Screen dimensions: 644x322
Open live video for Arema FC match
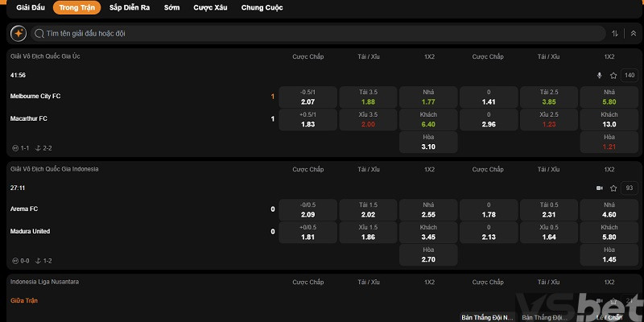coord(598,188)
